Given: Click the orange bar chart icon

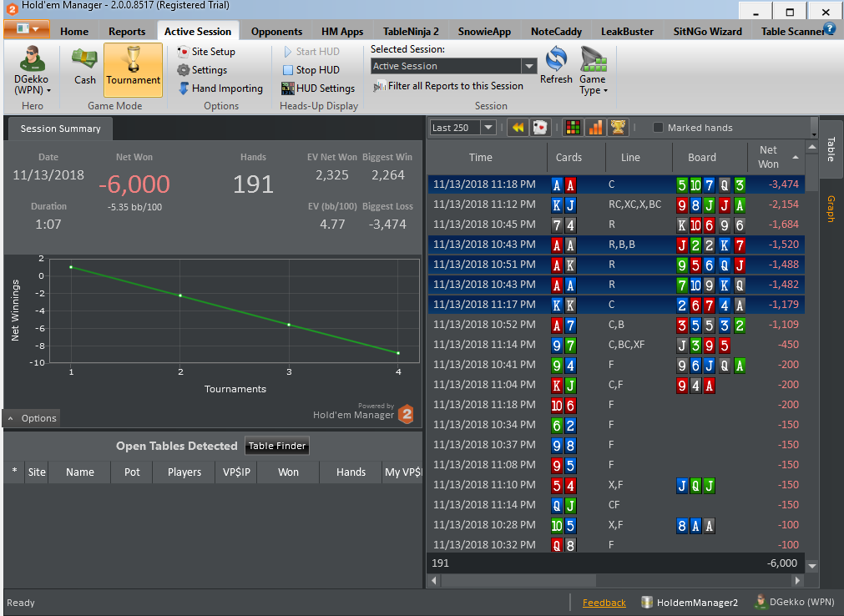Looking at the screenshot, I should pyautogui.click(x=595, y=128).
